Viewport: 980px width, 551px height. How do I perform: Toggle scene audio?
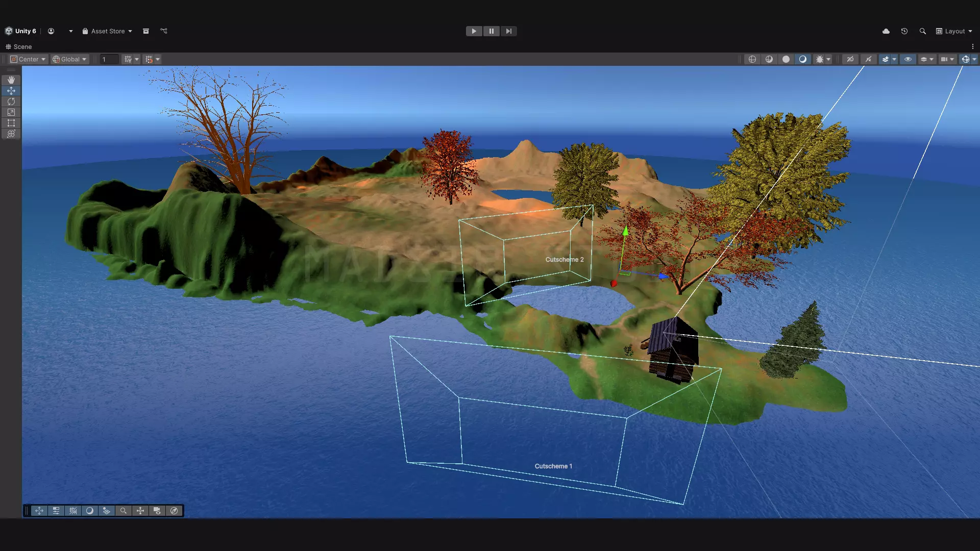(x=868, y=59)
